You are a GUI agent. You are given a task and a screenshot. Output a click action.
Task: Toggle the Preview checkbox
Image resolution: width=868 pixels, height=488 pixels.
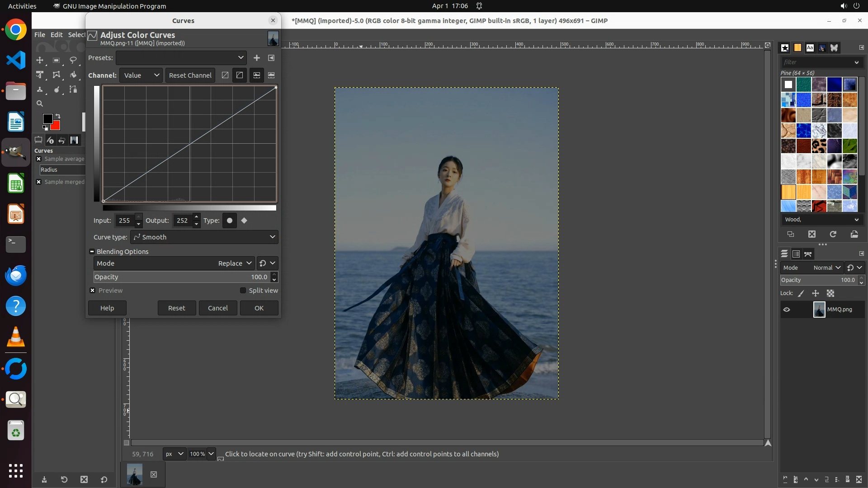(93, 291)
